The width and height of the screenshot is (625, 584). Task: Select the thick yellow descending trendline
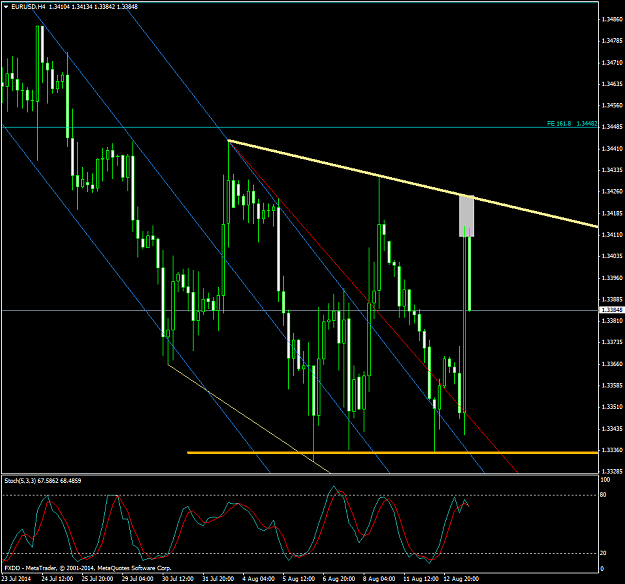point(413,183)
